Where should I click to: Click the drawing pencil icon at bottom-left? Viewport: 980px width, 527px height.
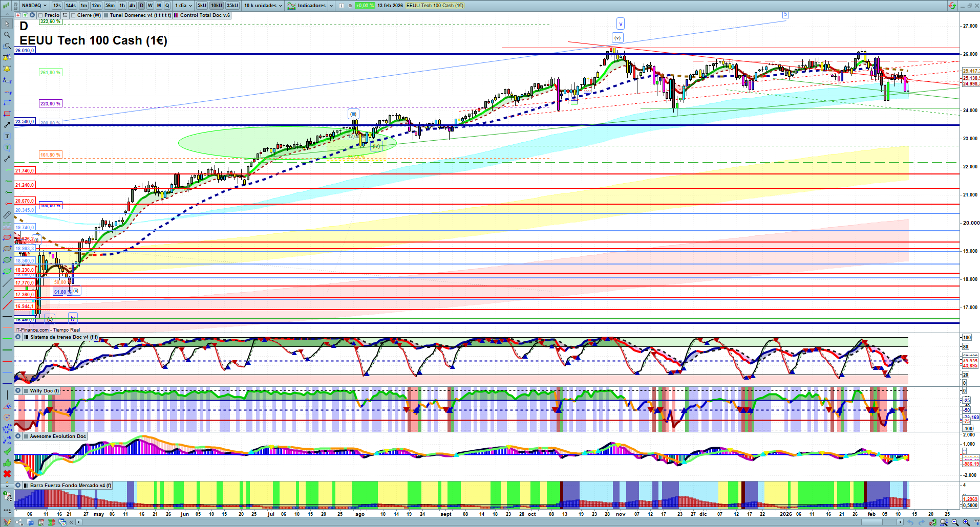[7, 522]
